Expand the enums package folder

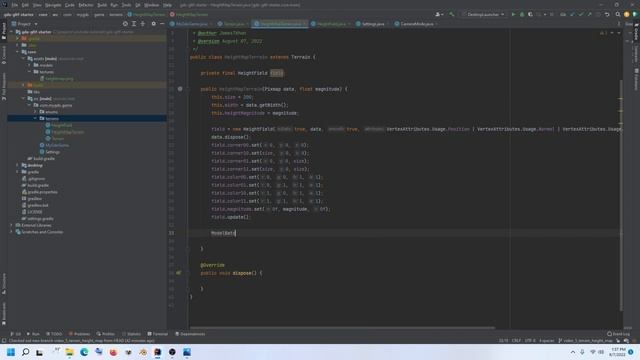pyautogui.click(x=36, y=111)
